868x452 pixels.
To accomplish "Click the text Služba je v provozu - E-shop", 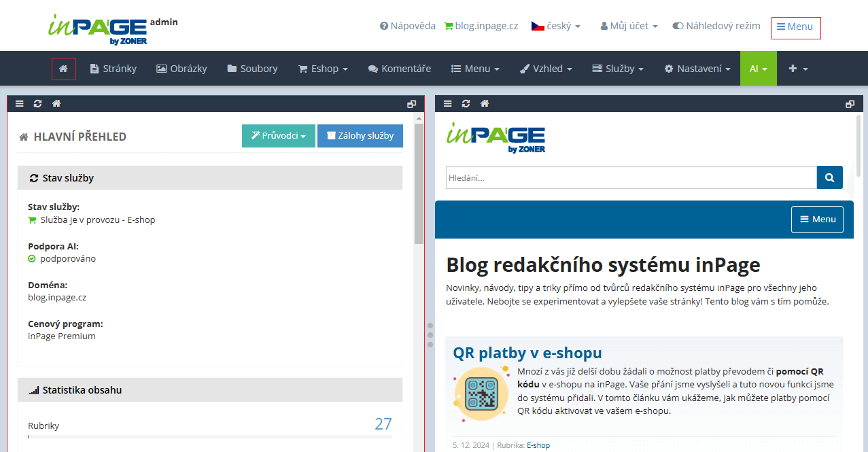I will pyautogui.click(x=98, y=220).
